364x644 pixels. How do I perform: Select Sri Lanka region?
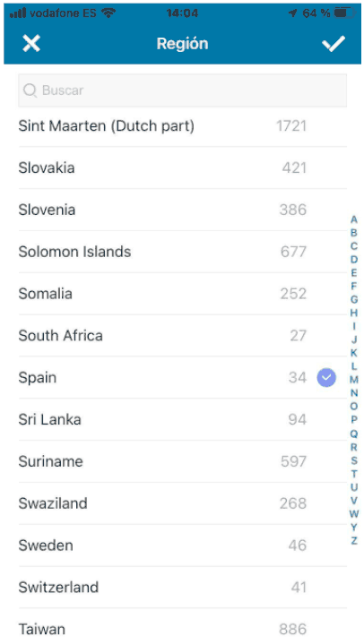click(183, 419)
